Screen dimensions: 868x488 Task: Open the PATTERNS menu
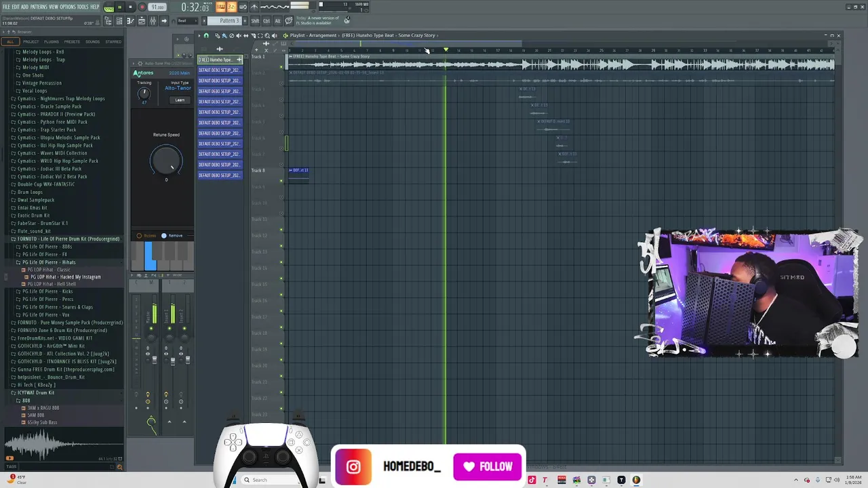coord(39,7)
